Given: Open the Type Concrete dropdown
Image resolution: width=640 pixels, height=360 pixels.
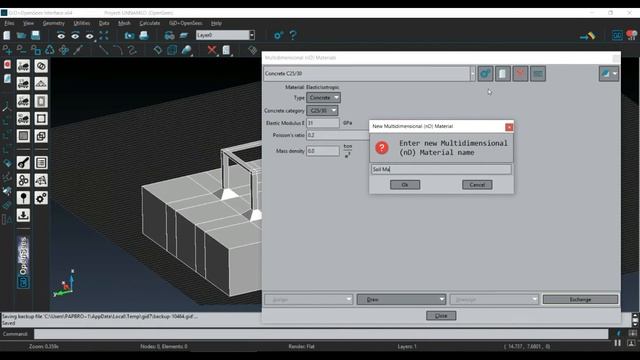Looking at the screenshot, I should [323, 98].
